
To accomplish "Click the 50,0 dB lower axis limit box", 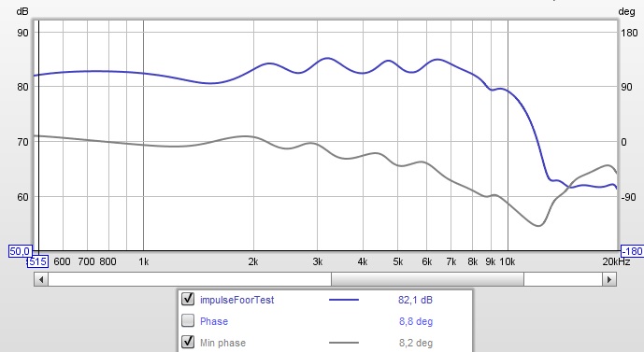I will (21, 250).
